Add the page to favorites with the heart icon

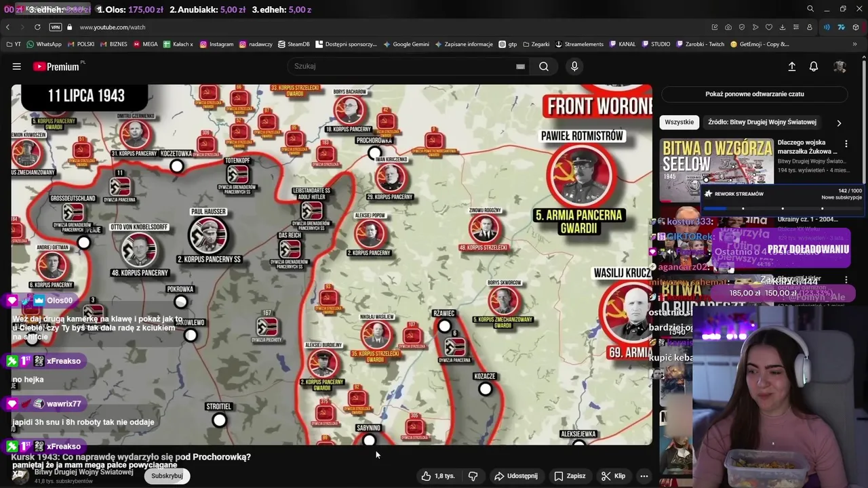coord(769,27)
